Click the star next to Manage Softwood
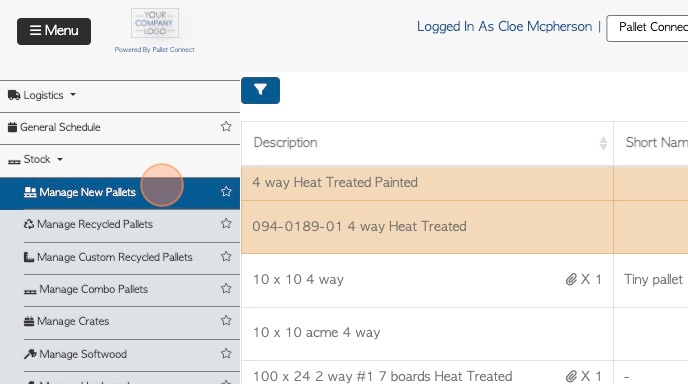 pos(226,353)
